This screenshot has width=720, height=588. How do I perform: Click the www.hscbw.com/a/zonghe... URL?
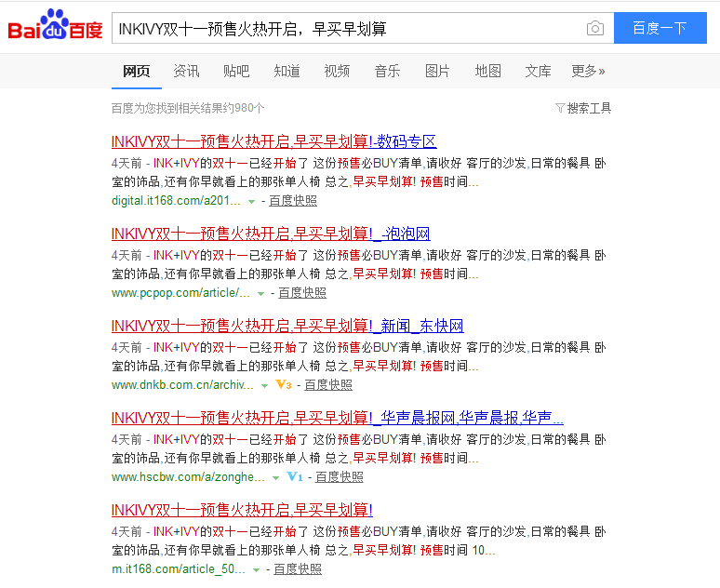pyautogui.click(x=188, y=477)
